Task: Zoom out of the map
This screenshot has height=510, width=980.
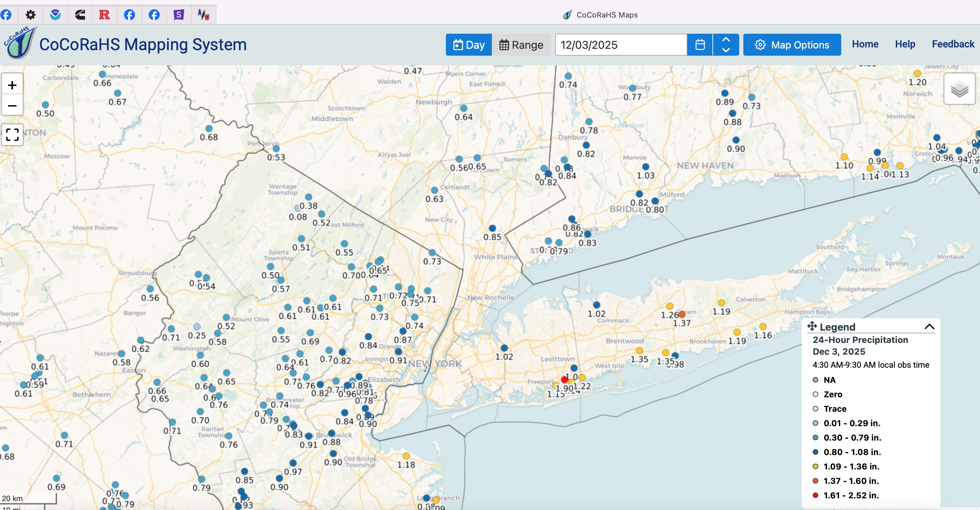Action: (x=12, y=106)
